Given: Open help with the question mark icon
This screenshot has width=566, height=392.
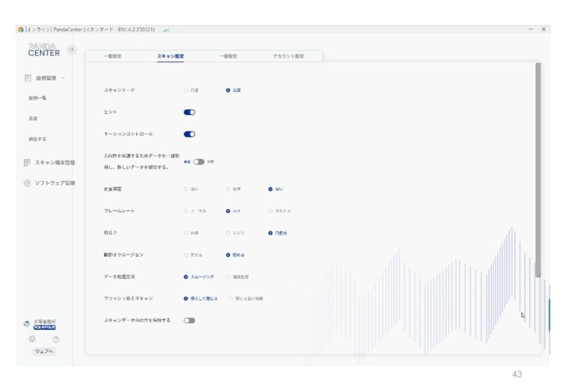Looking at the screenshot, I should tap(56, 339).
